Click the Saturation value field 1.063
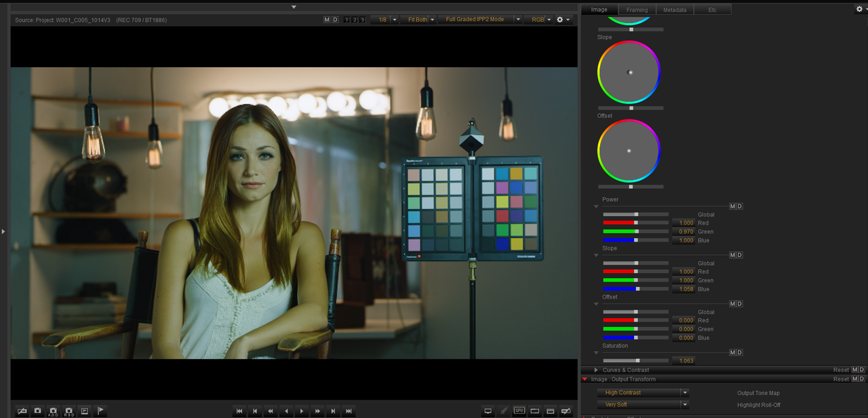This screenshot has height=418, width=868. tap(684, 361)
